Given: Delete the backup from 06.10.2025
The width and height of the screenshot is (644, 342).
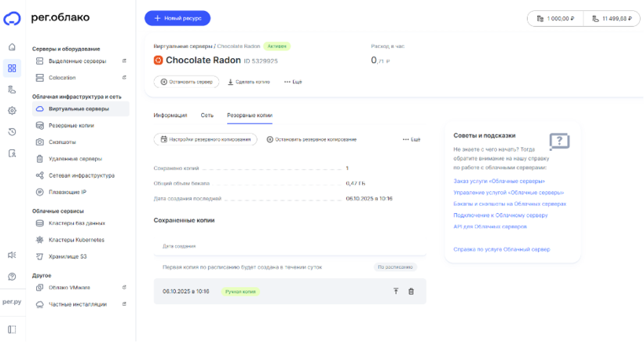Looking at the screenshot, I should tap(411, 292).
